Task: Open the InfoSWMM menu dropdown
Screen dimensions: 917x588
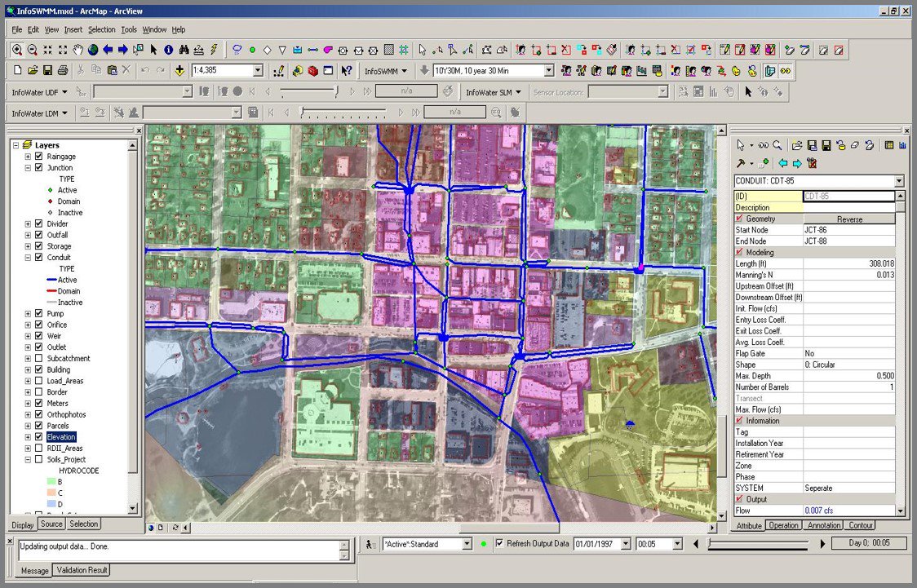Action: point(385,71)
